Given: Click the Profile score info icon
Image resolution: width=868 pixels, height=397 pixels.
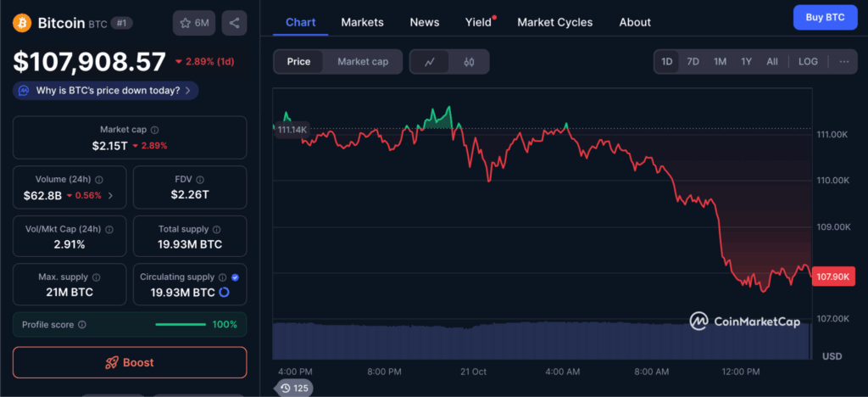Looking at the screenshot, I should 82,324.
